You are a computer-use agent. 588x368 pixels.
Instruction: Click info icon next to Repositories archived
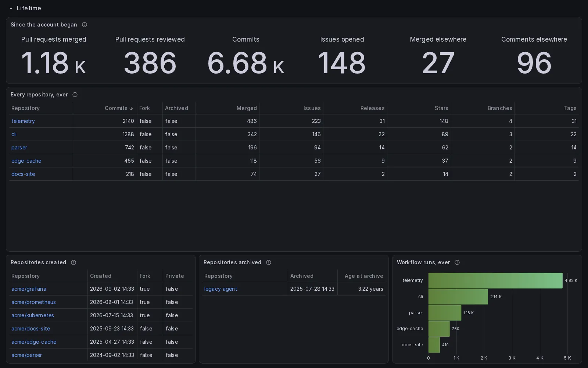269,262
